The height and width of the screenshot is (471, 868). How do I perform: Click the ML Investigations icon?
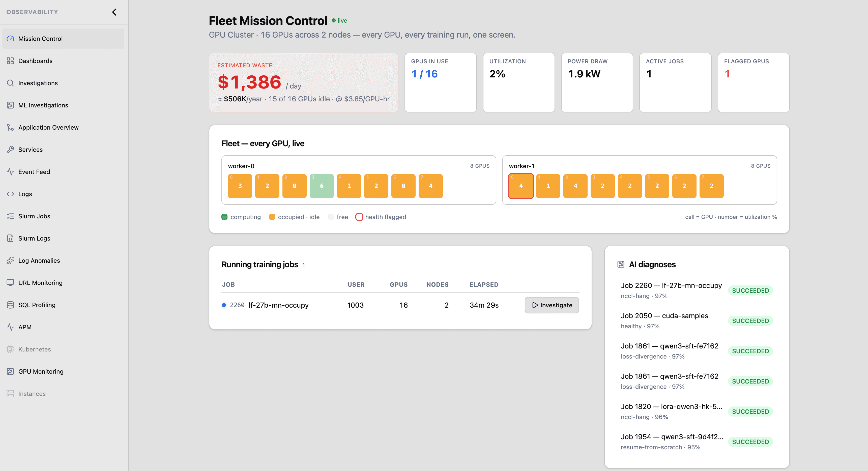tap(10, 105)
